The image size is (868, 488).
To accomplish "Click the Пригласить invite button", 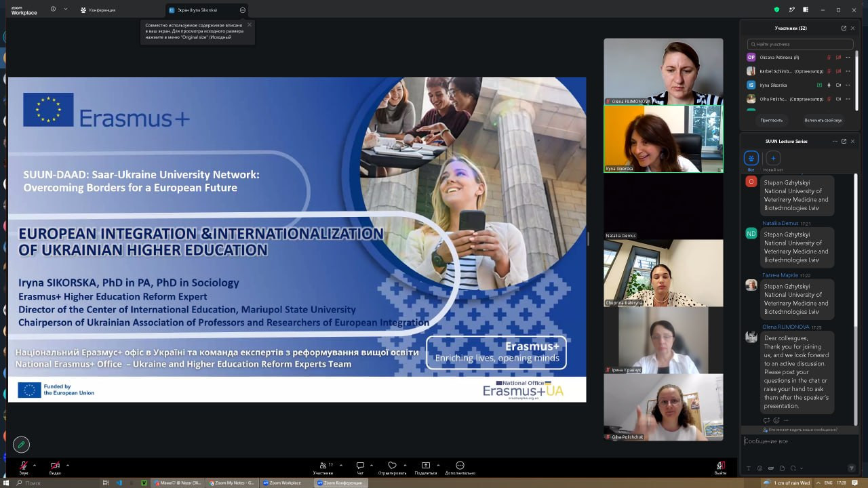I will pyautogui.click(x=772, y=120).
